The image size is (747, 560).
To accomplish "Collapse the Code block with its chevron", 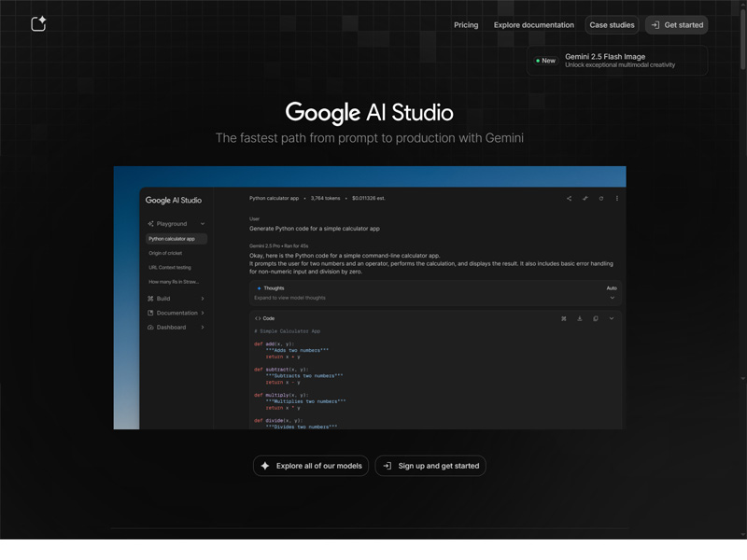I will [x=612, y=318].
